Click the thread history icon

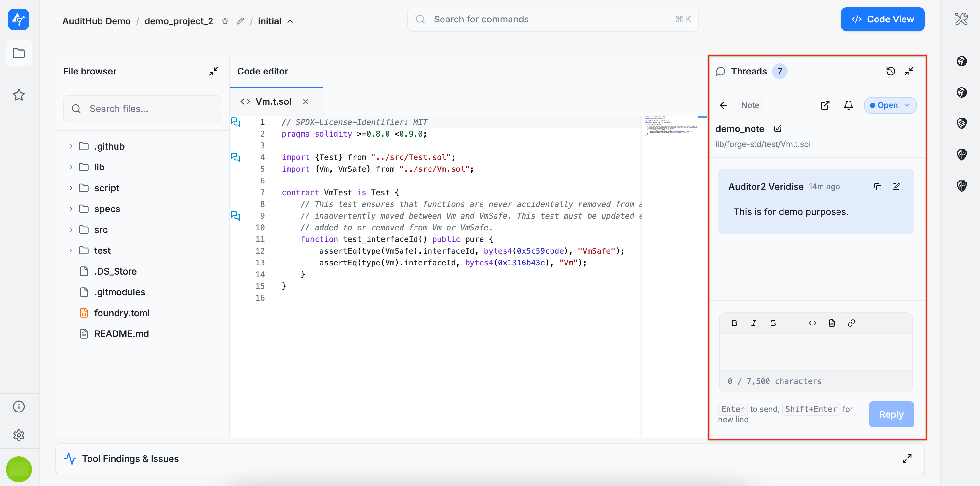pyautogui.click(x=890, y=71)
